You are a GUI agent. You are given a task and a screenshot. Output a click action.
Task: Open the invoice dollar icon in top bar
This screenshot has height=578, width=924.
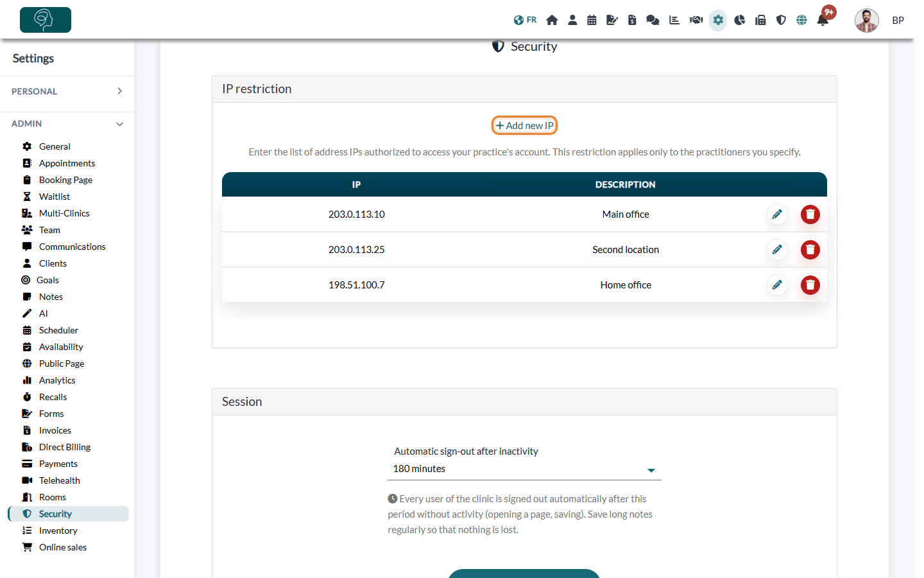coord(632,20)
